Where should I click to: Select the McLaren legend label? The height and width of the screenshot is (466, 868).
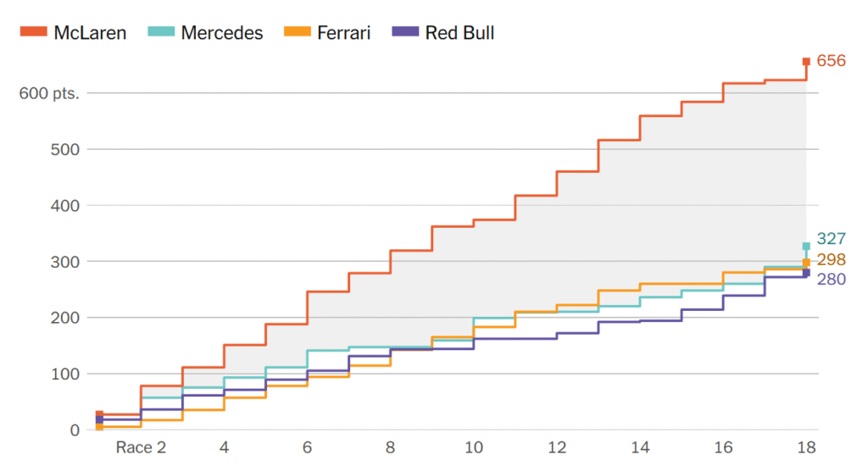90,33
